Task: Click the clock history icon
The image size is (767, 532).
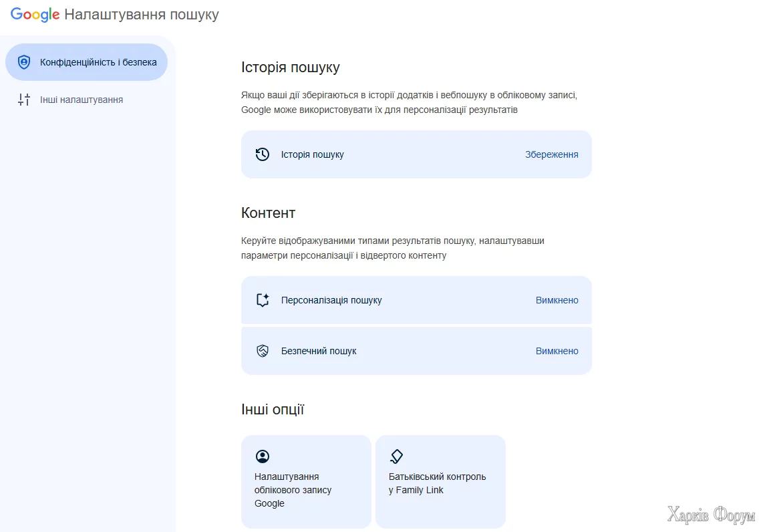Action: pyautogui.click(x=263, y=154)
